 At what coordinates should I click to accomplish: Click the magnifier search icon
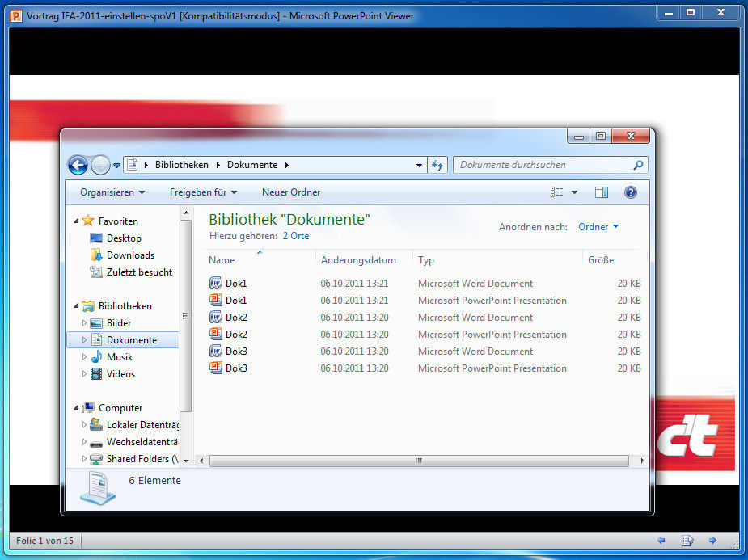(x=638, y=165)
